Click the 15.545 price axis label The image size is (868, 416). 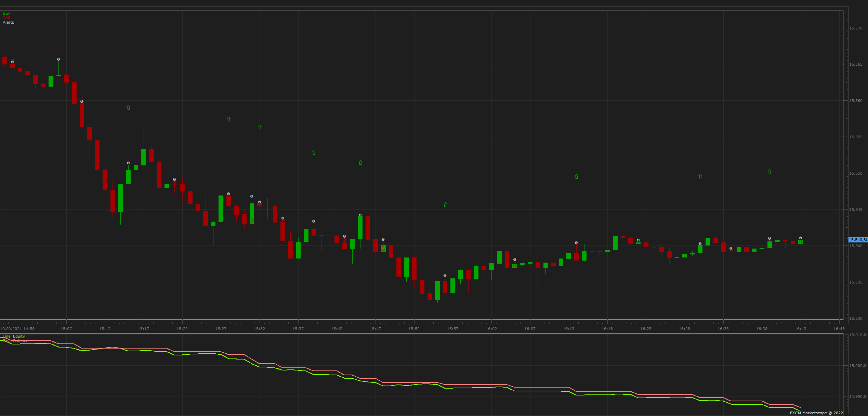pyautogui.click(x=856, y=210)
